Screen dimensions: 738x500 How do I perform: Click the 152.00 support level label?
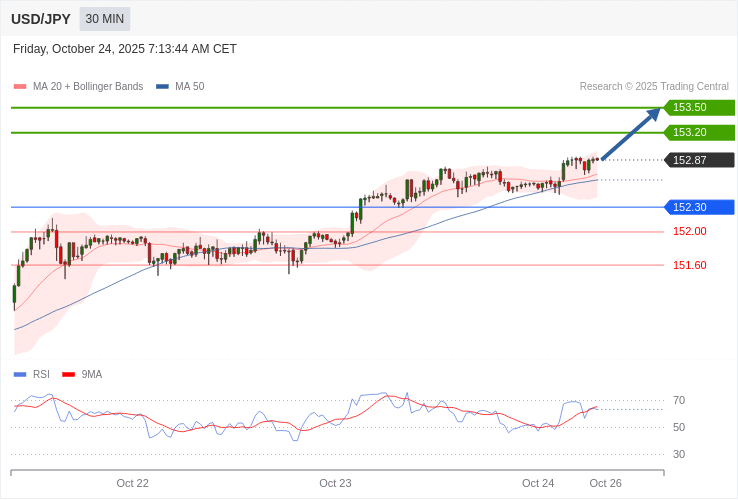[x=689, y=231]
